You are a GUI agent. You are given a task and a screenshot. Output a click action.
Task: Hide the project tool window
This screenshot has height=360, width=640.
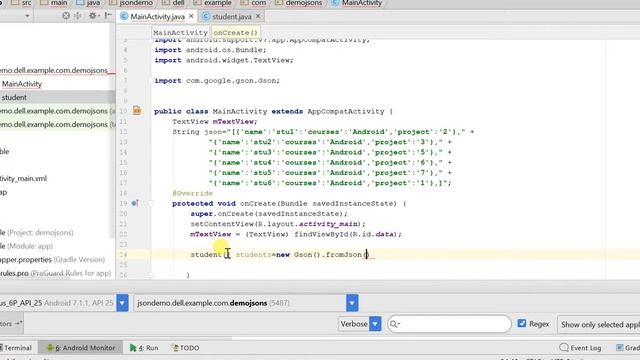108,16
